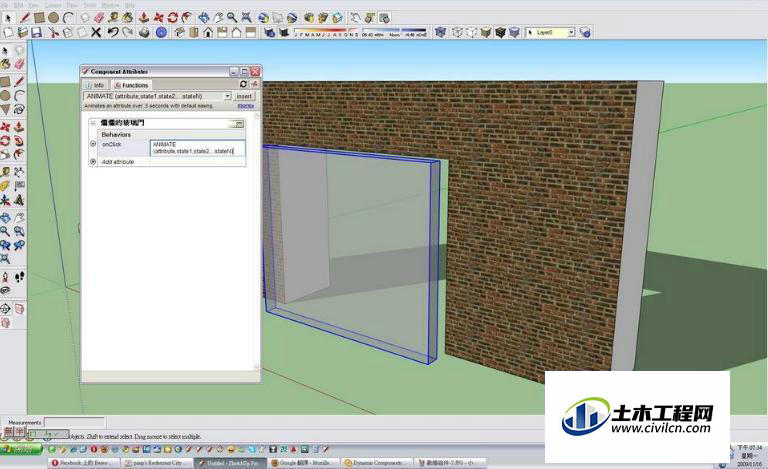Refresh the Component Attributes dialog
The height and width of the screenshot is (469, 768).
point(243,84)
